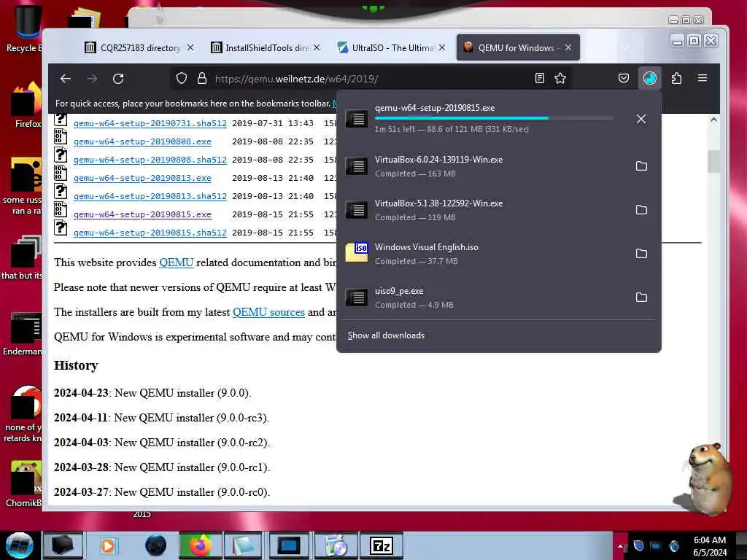The width and height of the screenshot is (747, 560).
Task: Open VirtualBox-5.1.38-122592-Win.exe download entry
Action: tap(482, 210)
